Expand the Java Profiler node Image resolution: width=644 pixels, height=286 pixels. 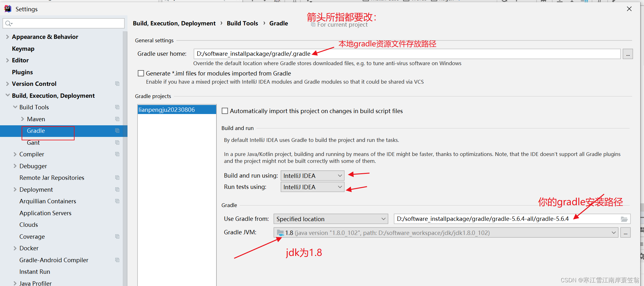[15, 283]
